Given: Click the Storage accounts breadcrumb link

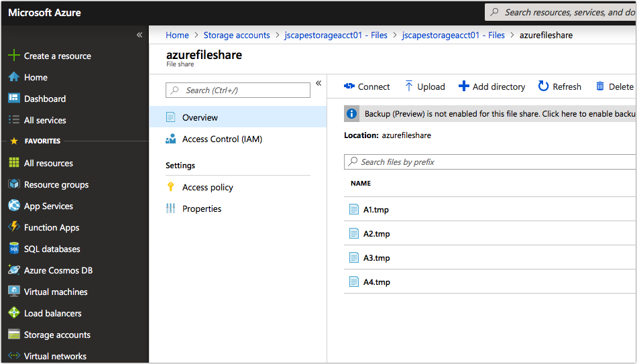Looking at the screenshot, I should [x=237, y=36].
